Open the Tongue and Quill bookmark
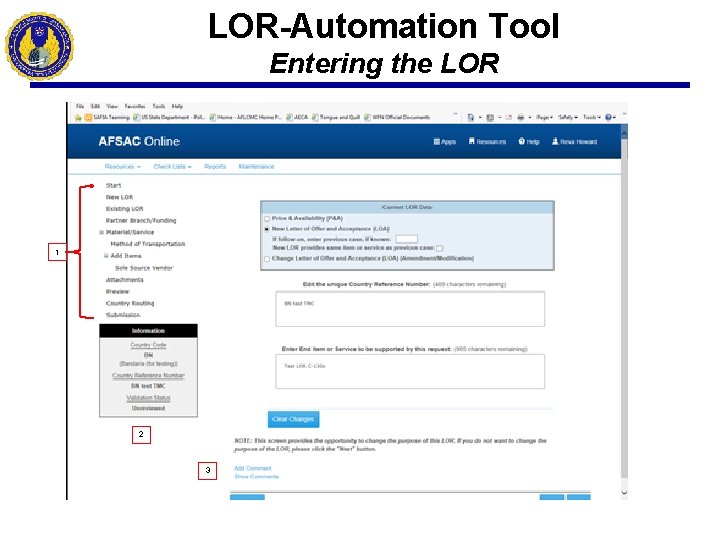The width and height of the screenshot is (720, 540). click(336, 118)
